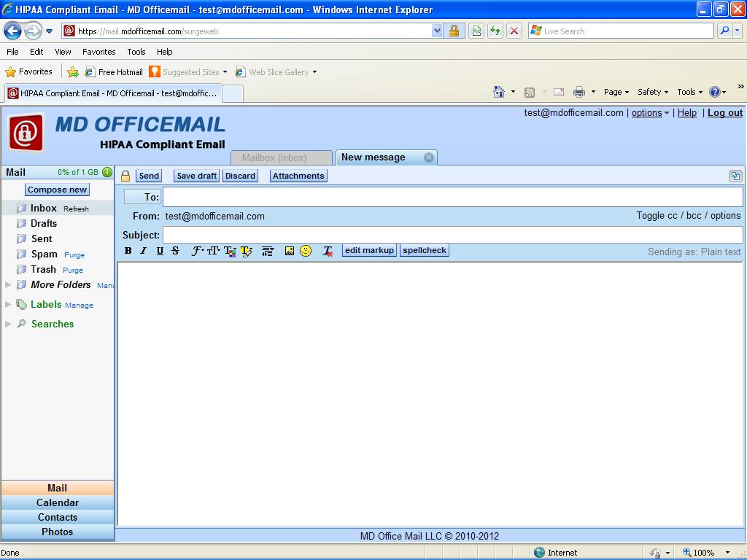
Task: Expand the Labels tree section
Action: click(x=8, y=305)
